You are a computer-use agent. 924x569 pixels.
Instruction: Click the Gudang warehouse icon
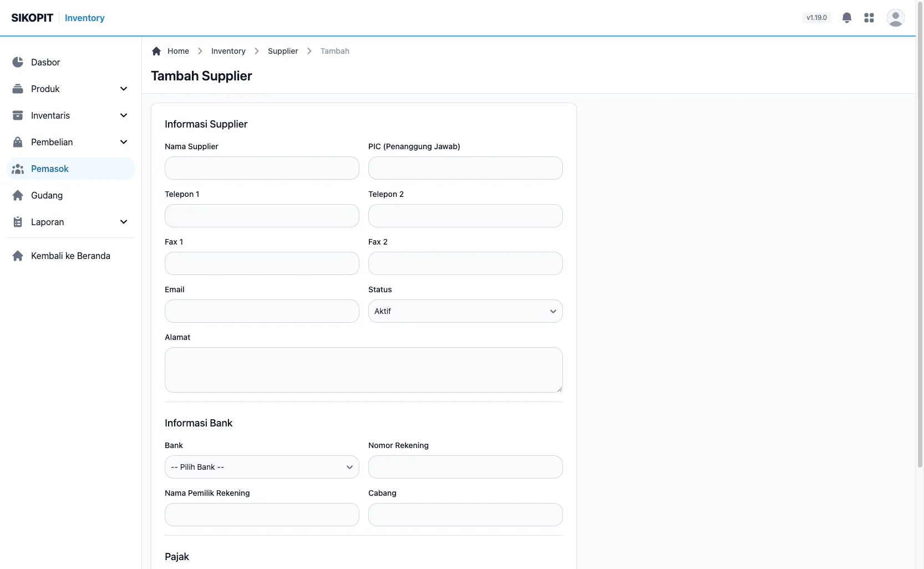point(18,195)
